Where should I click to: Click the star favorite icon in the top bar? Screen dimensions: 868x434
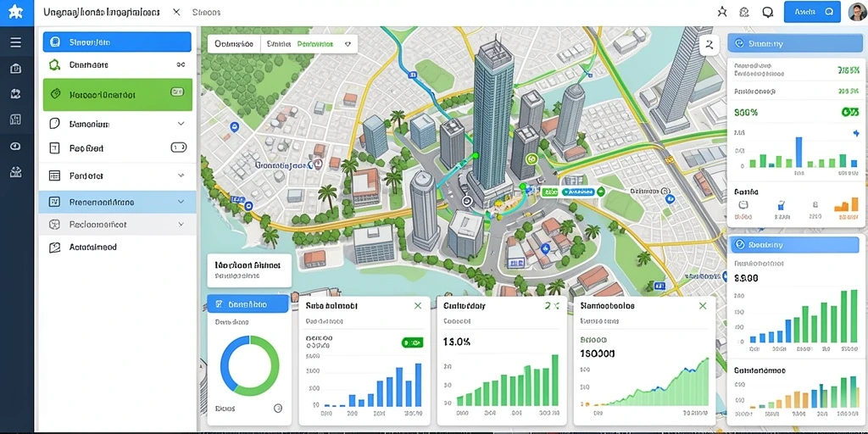[x=722, y=12]
